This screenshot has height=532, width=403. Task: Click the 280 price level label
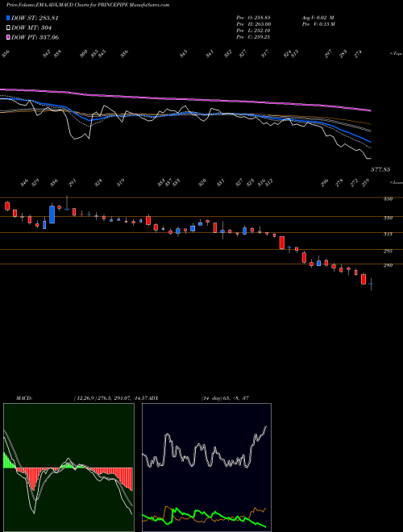click(388, 265)
